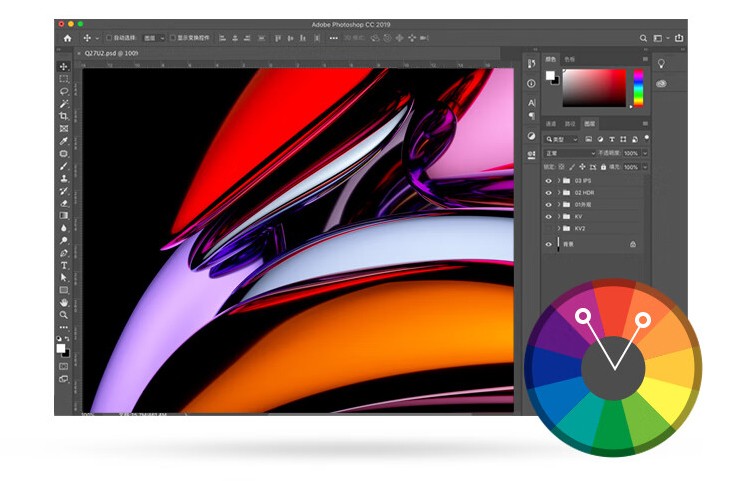Select the Blur tool
The height and width of the screenshot is (481, 750).
click(x=64, y=228)
